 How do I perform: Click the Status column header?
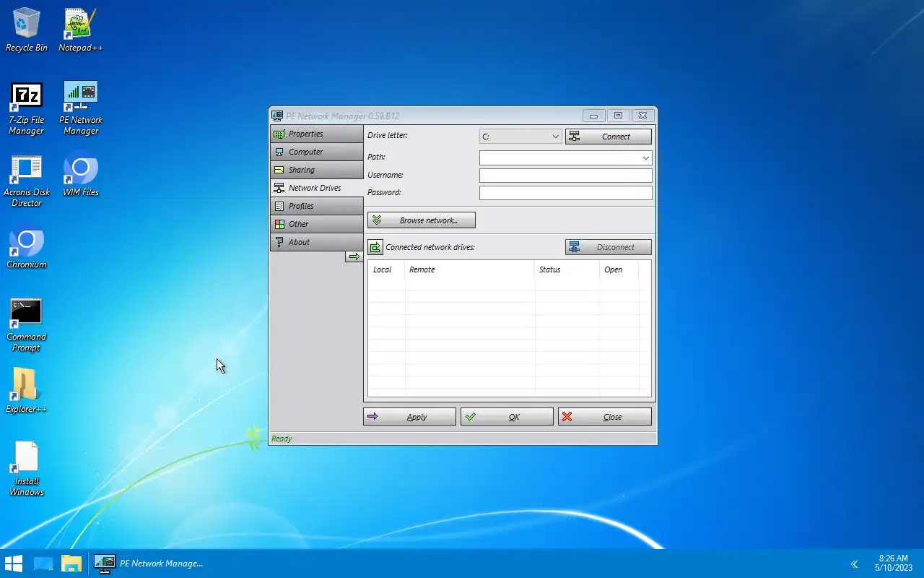[567, 269]
